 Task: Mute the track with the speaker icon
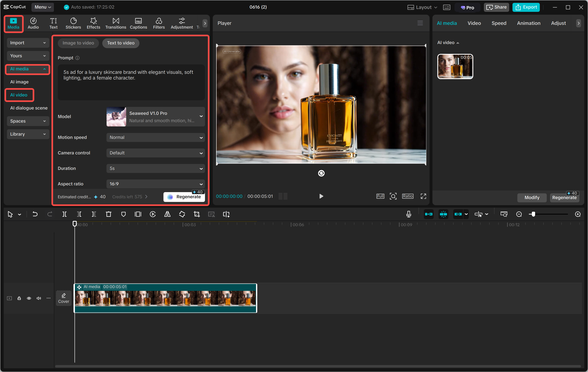(39, 298)
